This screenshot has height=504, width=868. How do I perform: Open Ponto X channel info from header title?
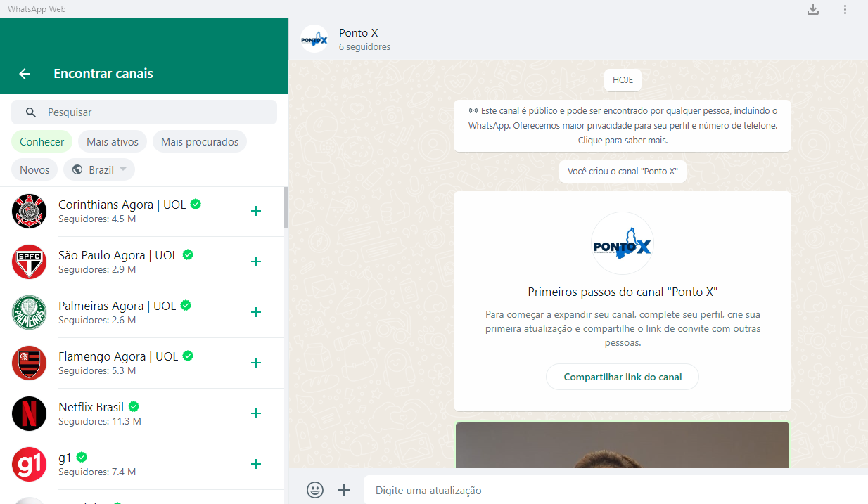(359, 32)
